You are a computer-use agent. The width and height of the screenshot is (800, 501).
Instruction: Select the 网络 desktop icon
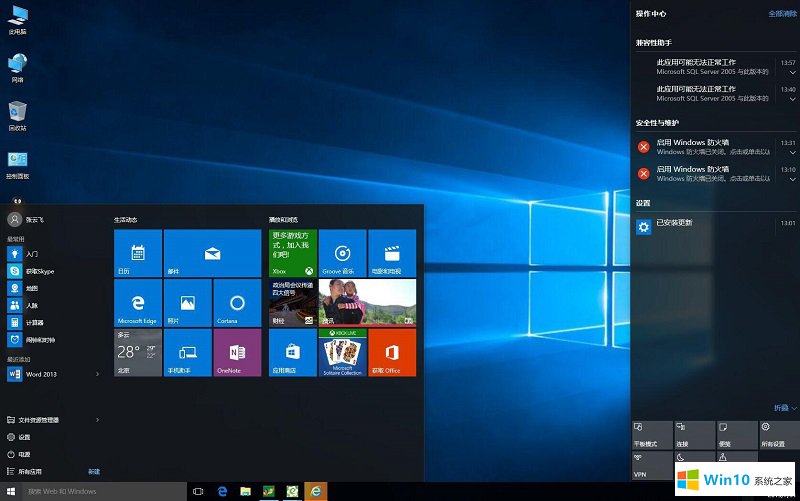click(17, 68)
